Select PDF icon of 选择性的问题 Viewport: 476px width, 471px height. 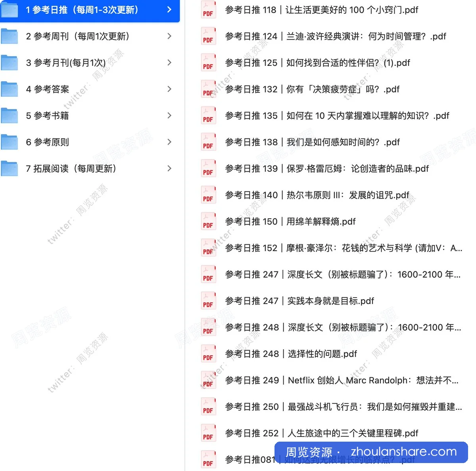[x=209, y=354]
